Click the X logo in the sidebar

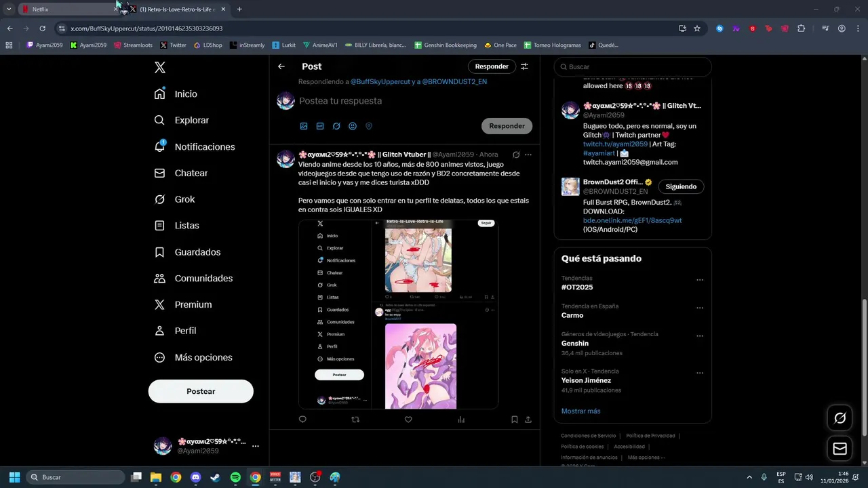159,67
